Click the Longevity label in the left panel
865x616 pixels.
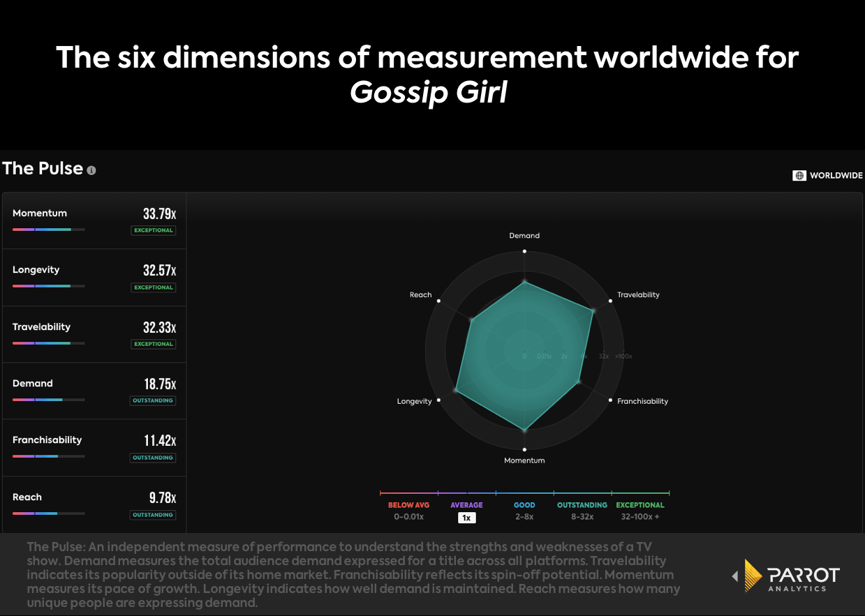(36, 270)
